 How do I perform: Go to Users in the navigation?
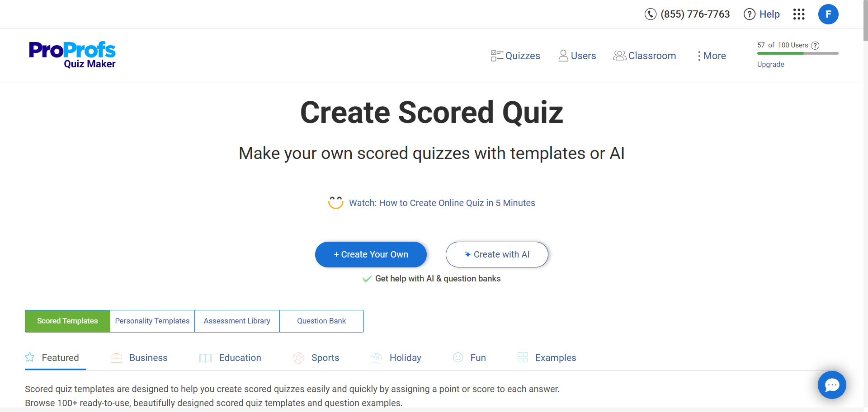click(577, 56)
